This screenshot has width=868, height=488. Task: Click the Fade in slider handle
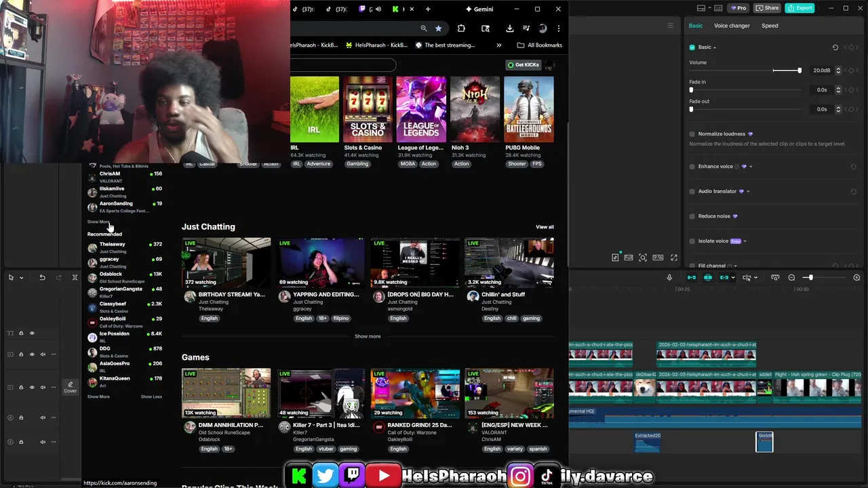point(692,90)
